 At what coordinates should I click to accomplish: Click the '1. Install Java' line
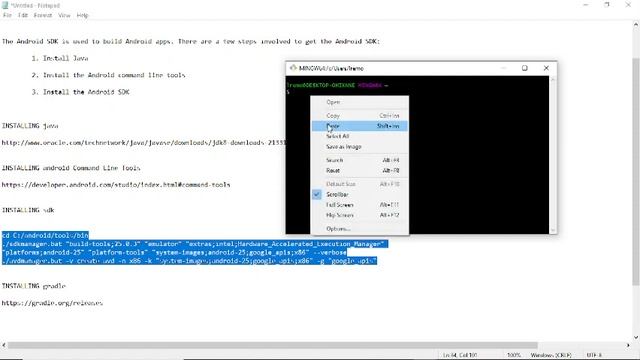coord(60,58)
